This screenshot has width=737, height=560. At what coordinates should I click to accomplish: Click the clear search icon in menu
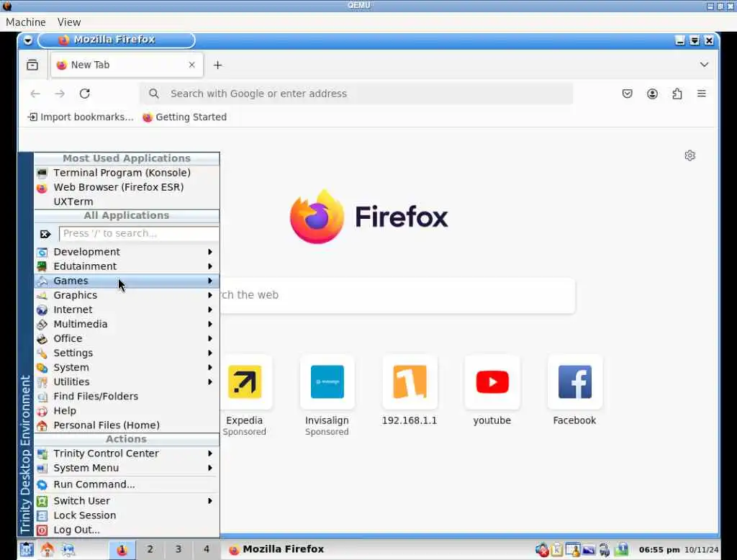[45, 234]
